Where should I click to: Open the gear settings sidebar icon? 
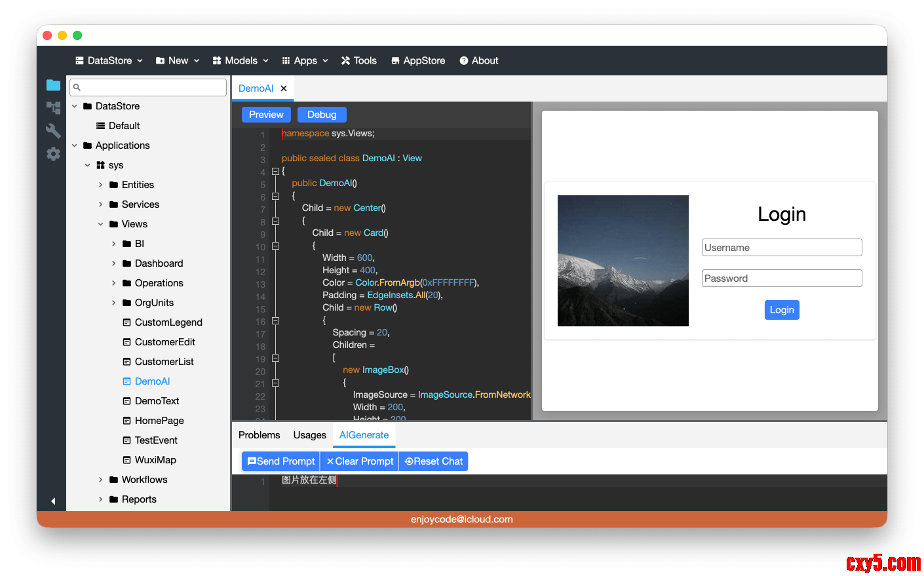point(53,154)
